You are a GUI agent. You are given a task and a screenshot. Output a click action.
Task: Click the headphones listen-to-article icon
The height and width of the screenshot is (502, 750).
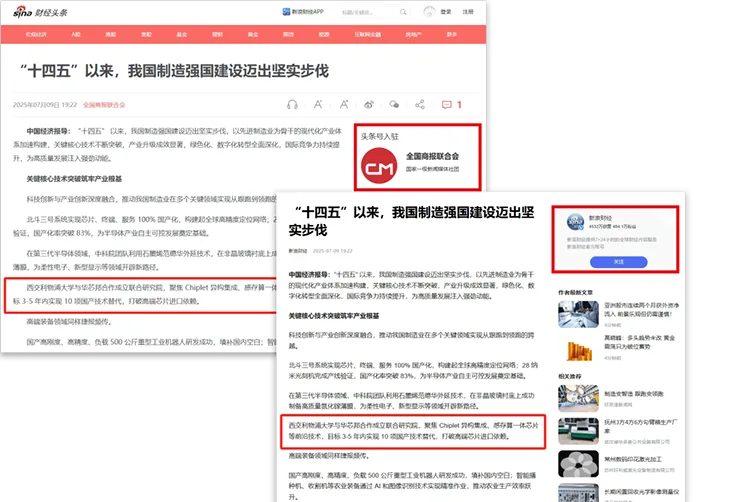pos(292,105)
